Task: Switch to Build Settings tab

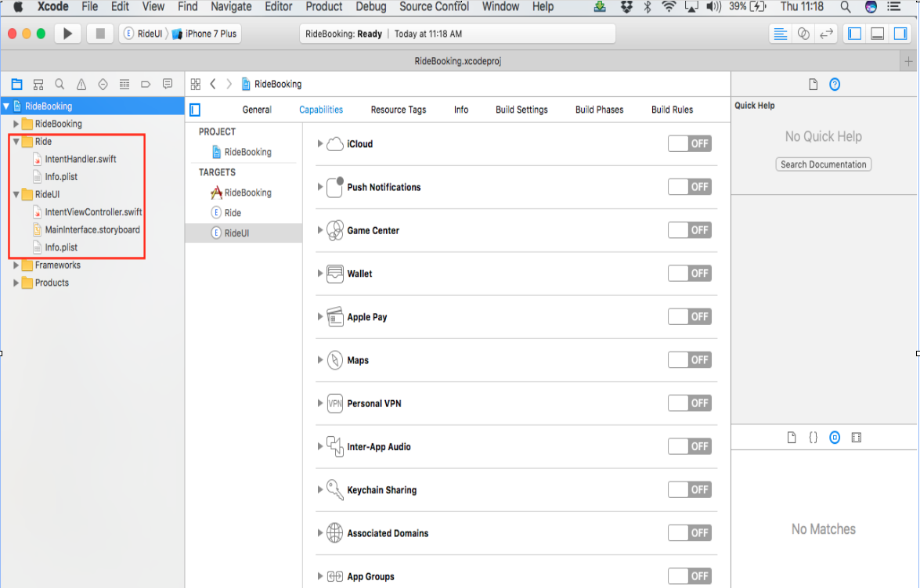Action: tap(521, 110)
